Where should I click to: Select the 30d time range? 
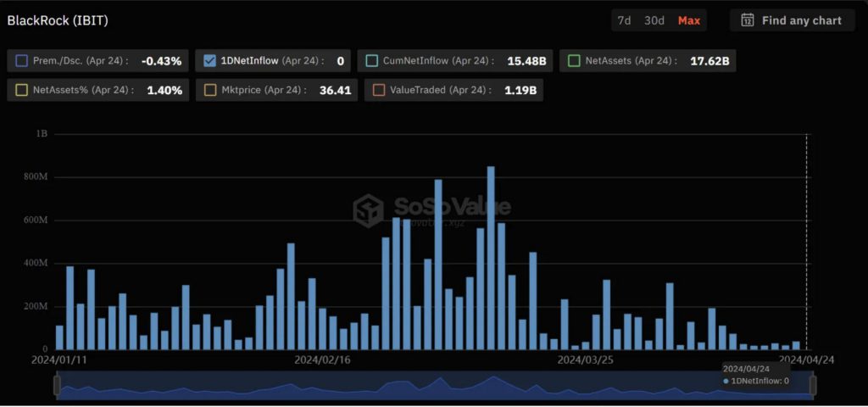coord(654,20)
